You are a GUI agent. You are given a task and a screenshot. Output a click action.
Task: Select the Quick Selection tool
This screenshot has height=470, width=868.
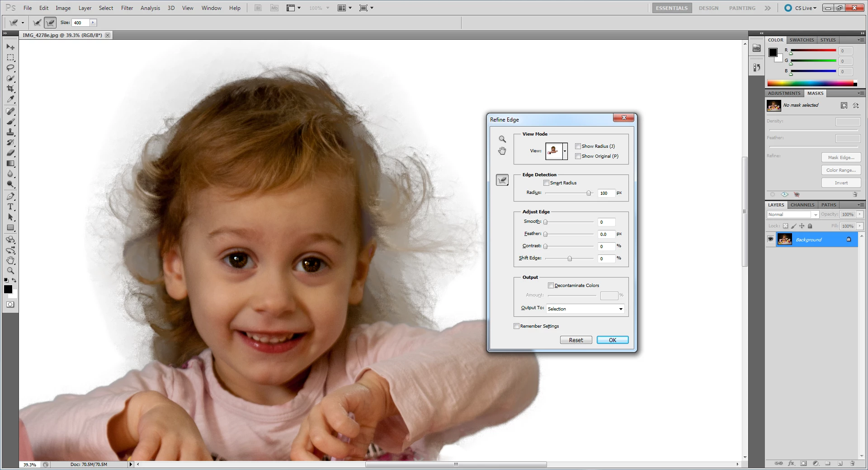coord(10,78)
